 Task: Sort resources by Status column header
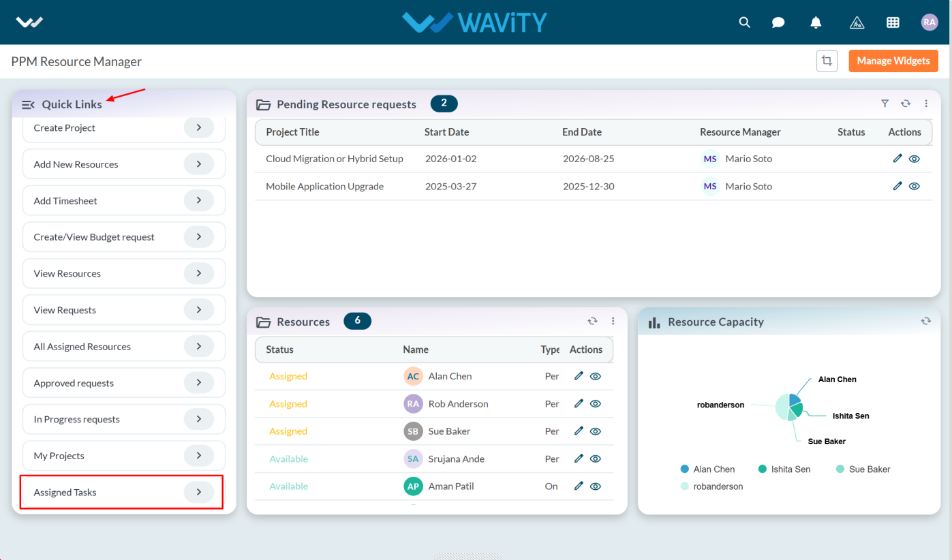pos(279,349)
